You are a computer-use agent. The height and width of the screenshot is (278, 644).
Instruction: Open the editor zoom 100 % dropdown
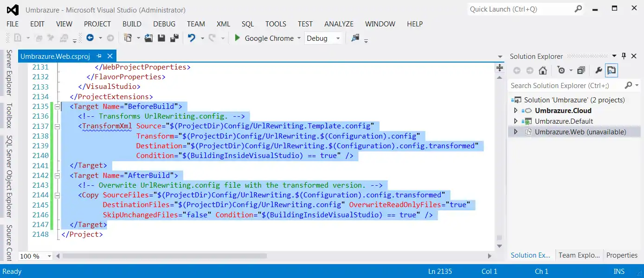point(49,256)
